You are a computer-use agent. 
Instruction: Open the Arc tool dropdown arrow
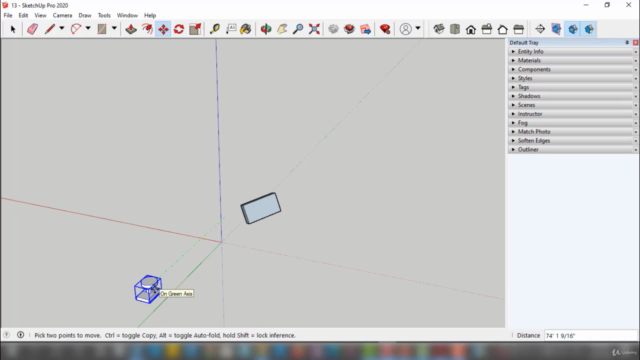(88, 29)
